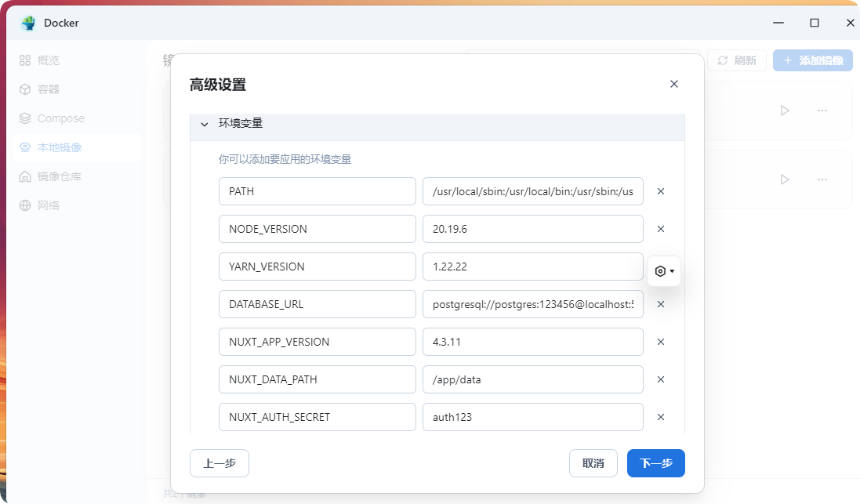This screenshot has height=504, width=860.
Task: Go to 概览 in the sidebar
Action: [x=48, y=60]
